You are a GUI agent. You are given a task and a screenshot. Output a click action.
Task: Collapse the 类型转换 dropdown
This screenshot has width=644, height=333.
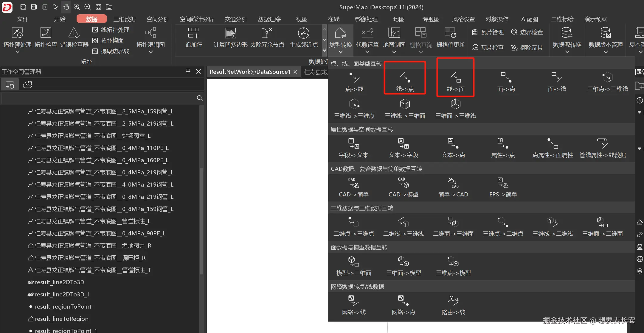[x=340, y=52]
